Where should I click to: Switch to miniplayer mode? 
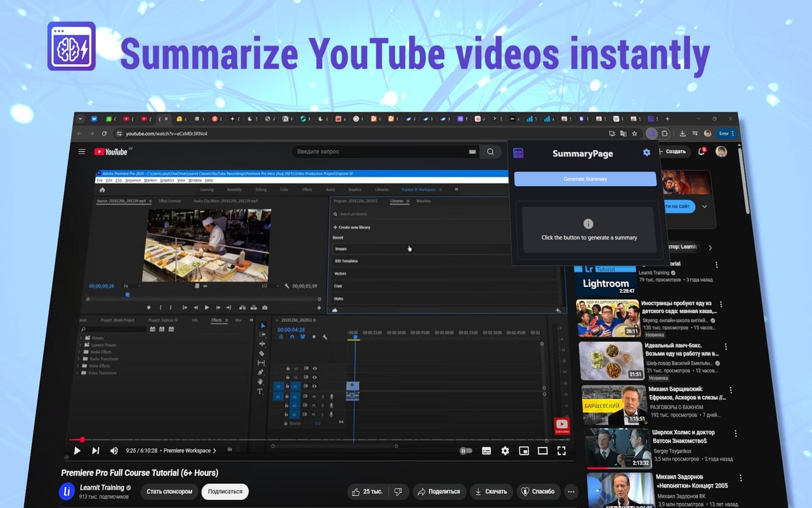tap(523, 451)
